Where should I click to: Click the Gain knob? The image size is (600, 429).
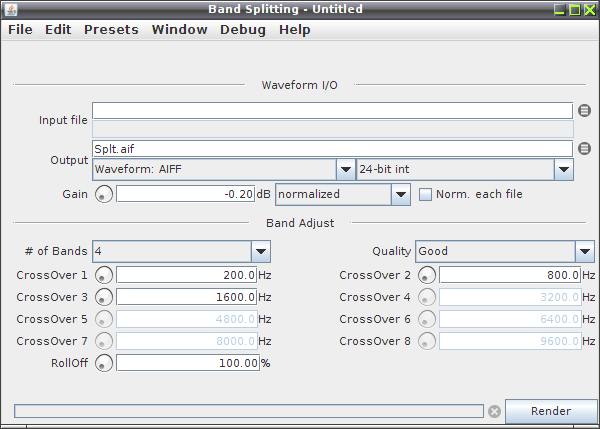(104, 194)
